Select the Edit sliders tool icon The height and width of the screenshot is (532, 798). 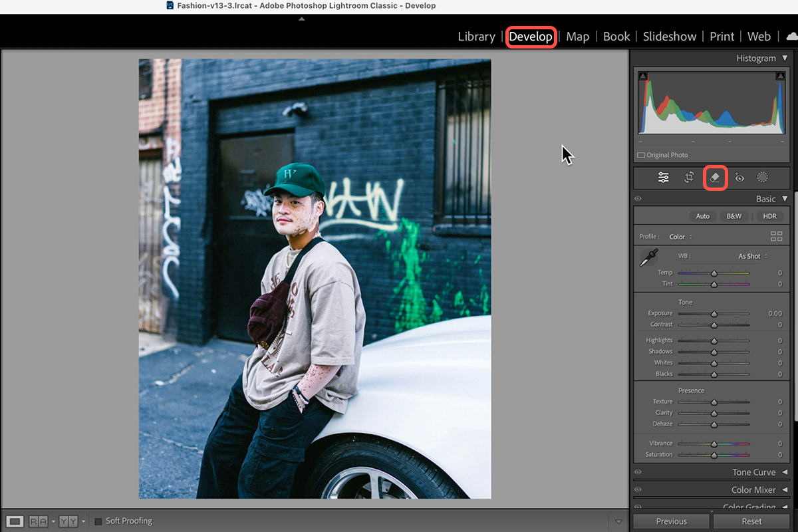pos(664,178)
